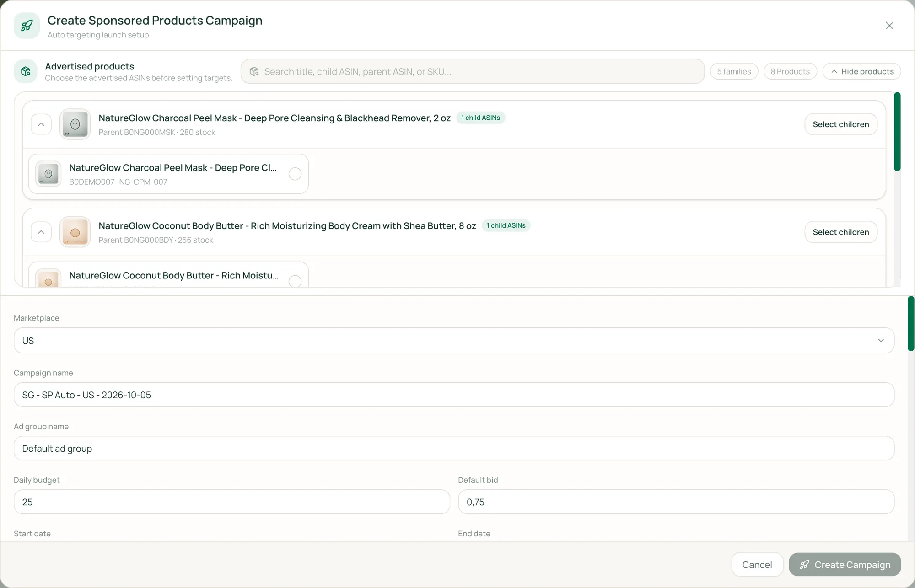Close the Create Sponsored Products Campaign dialog
Screen dimensions: 915x588
(889, 26)
